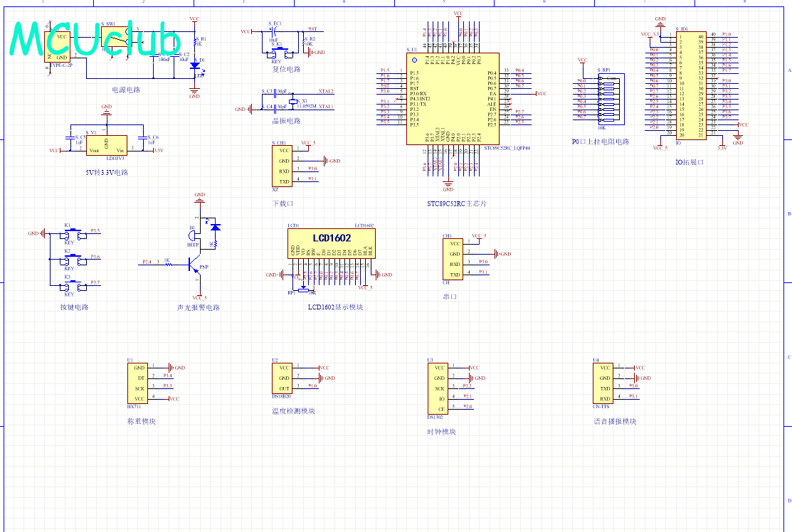792x532 pixels.
Task: Select the 1K base resistor on P2.4
Action: pyautogui.click(x=167, y=264)
